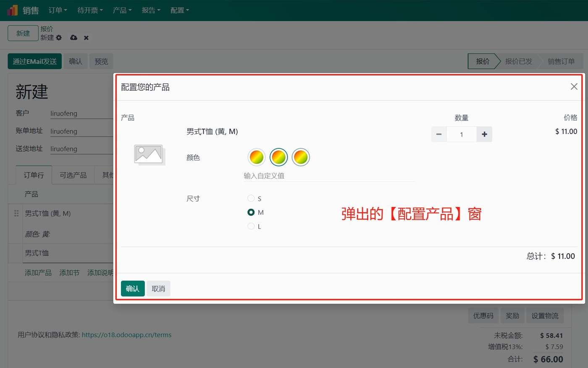Image resolution: width=588 pixels, height=368 pixels.
Task: Select size M radio button
Action: (x=251, y=212)
